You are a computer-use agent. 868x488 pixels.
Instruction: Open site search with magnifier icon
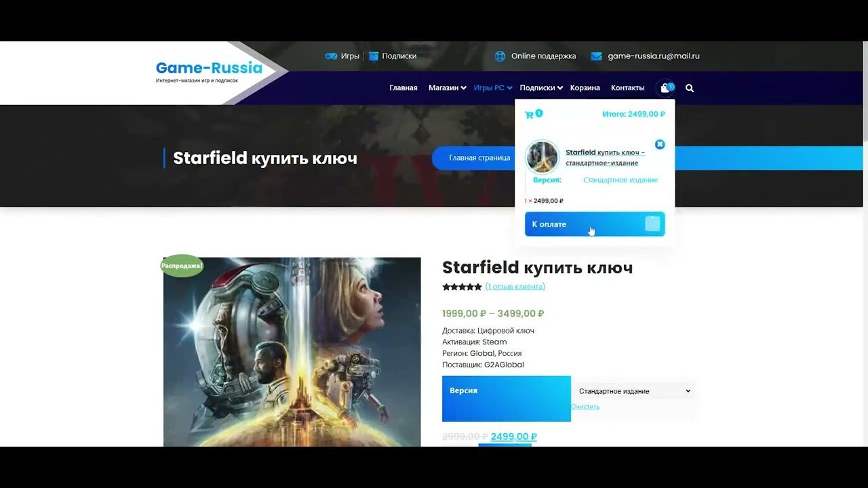coord(690,88)
